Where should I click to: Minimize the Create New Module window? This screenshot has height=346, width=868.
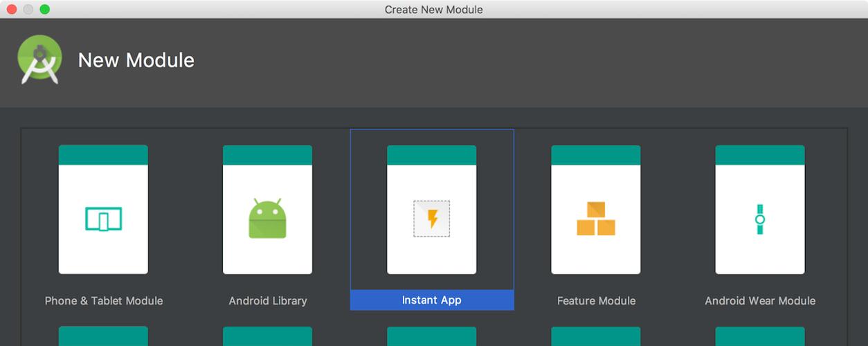pos(28,9)
